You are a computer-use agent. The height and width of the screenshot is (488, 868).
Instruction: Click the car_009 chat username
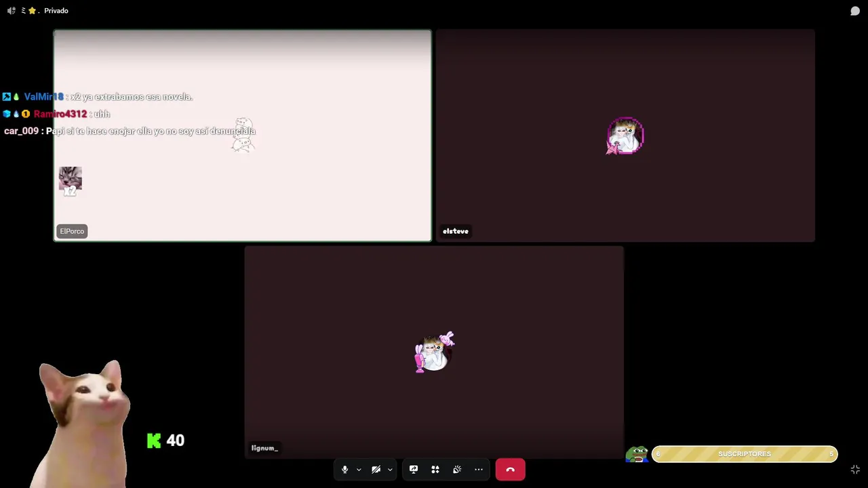pyautogui.click(x=21, y=131)
